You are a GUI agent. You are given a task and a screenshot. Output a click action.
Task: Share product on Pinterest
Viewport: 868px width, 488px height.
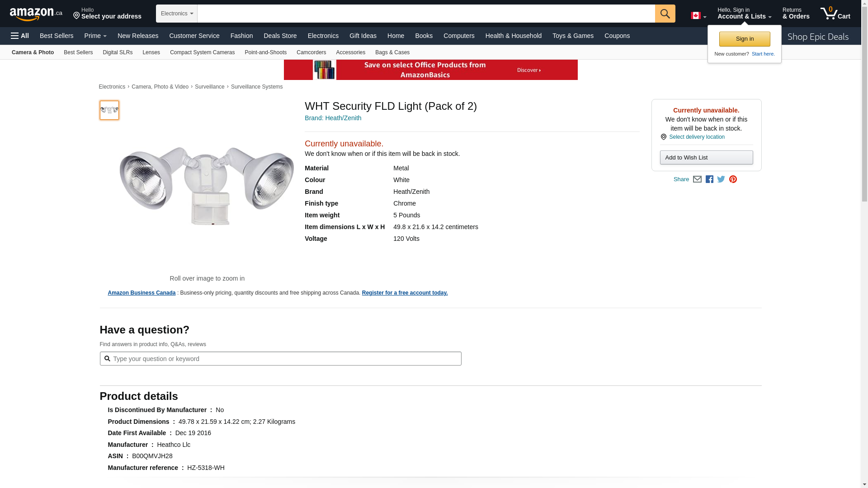[x=733, y=179]
